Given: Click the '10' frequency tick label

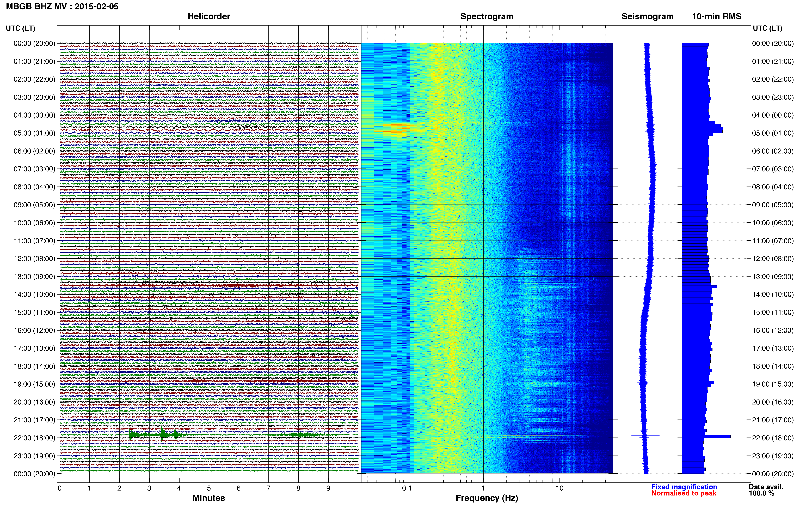Looking at the screenshot, I should (559, 488).
